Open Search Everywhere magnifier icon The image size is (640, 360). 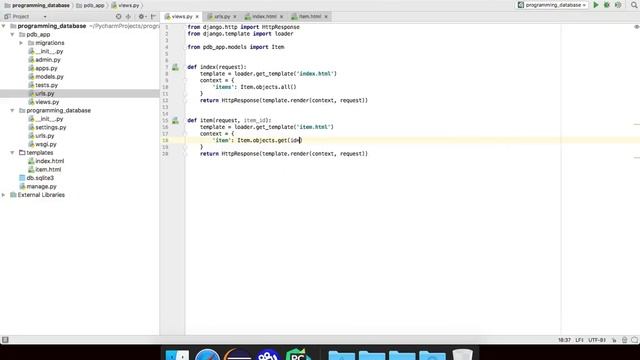[634, 5]
